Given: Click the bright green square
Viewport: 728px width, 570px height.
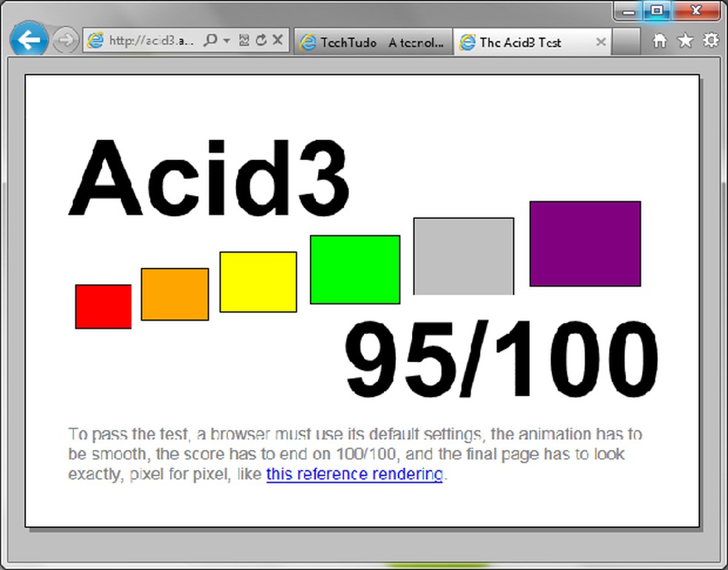Looking at the screenshot, I should point(355,270).
